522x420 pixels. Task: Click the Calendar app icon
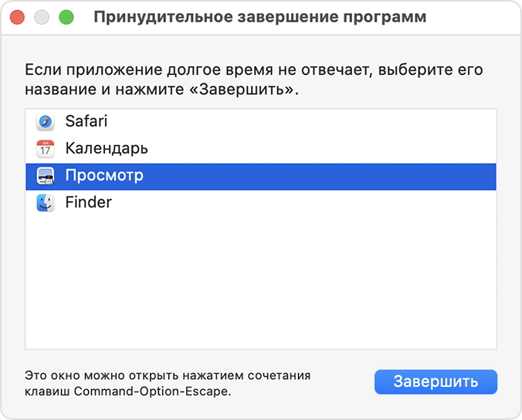(x=46, y=149)
